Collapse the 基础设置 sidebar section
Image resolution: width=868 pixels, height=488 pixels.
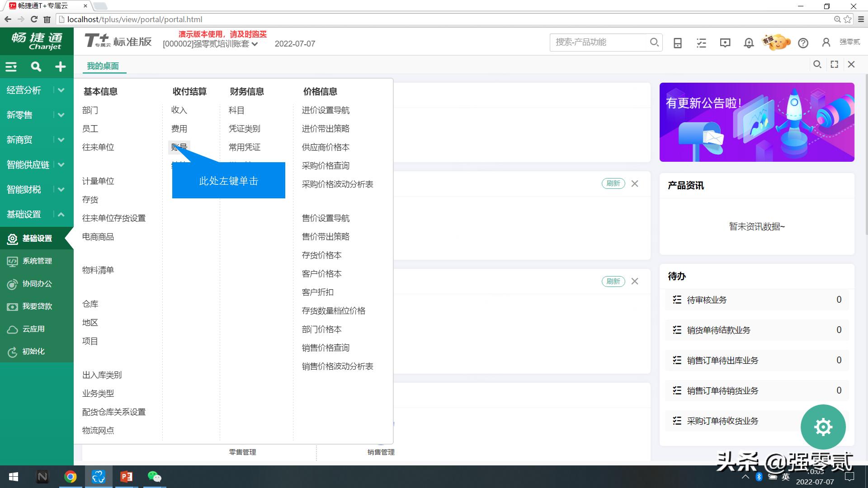[61, 214]
